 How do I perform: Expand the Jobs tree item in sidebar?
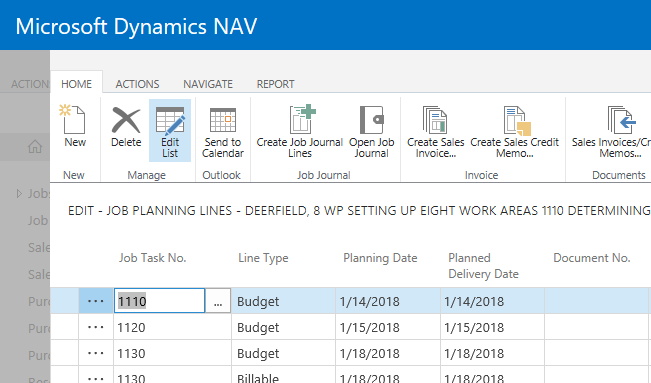pyautogui.click(x=19, y=193)
